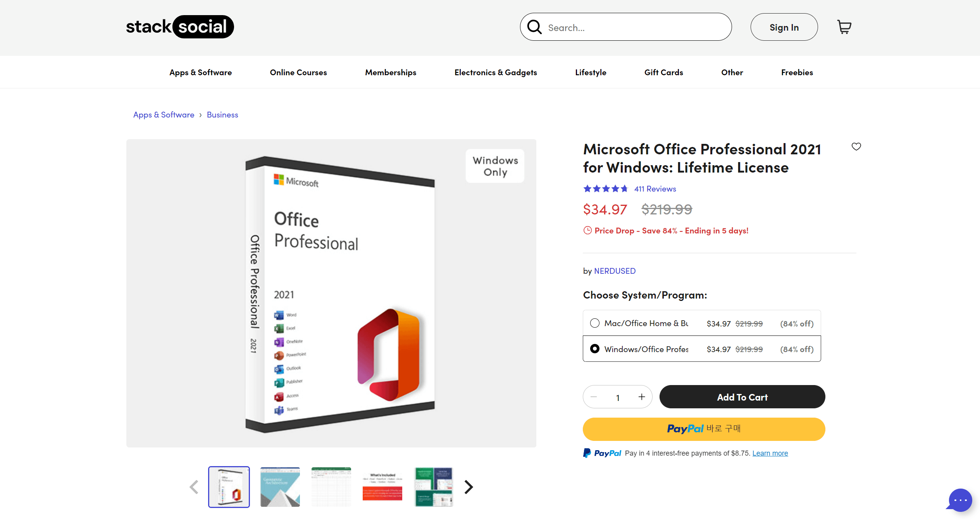
Task: Click the StackSocial logo
Action: pyautogui.click(x=180, y=27)
